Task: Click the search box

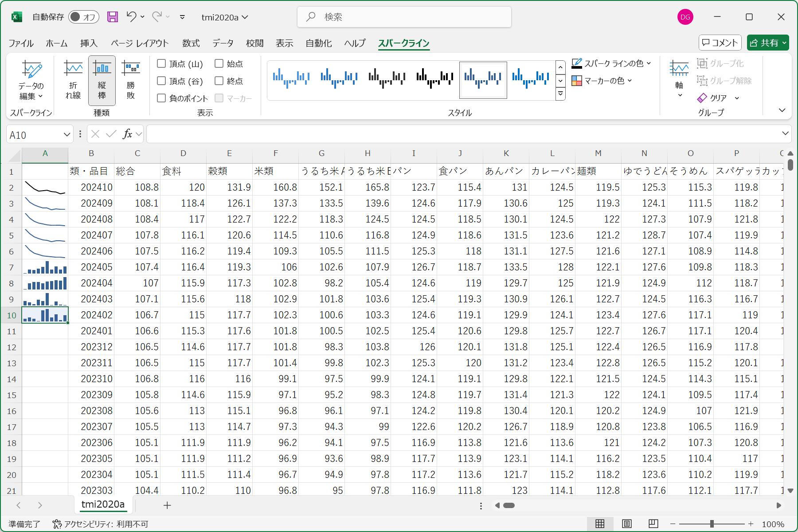Action: click(x=404, y=17)
